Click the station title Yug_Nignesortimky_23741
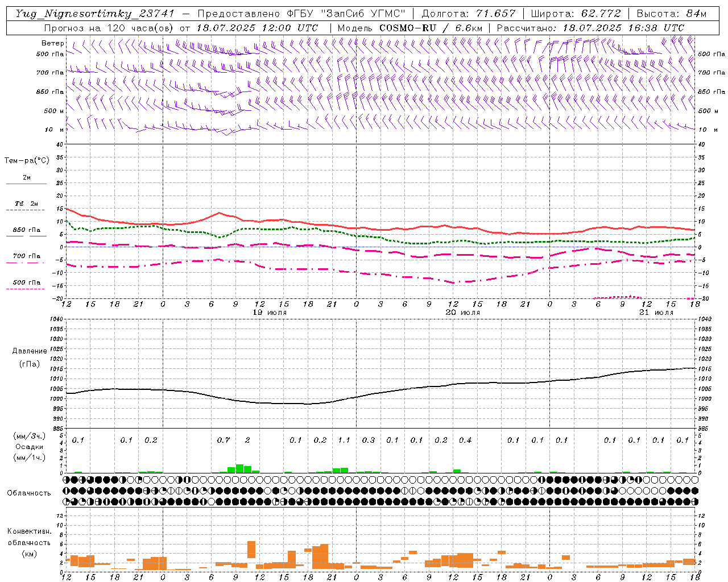Image resolution: width=728 pixels, height=582 pixels. 95,14
